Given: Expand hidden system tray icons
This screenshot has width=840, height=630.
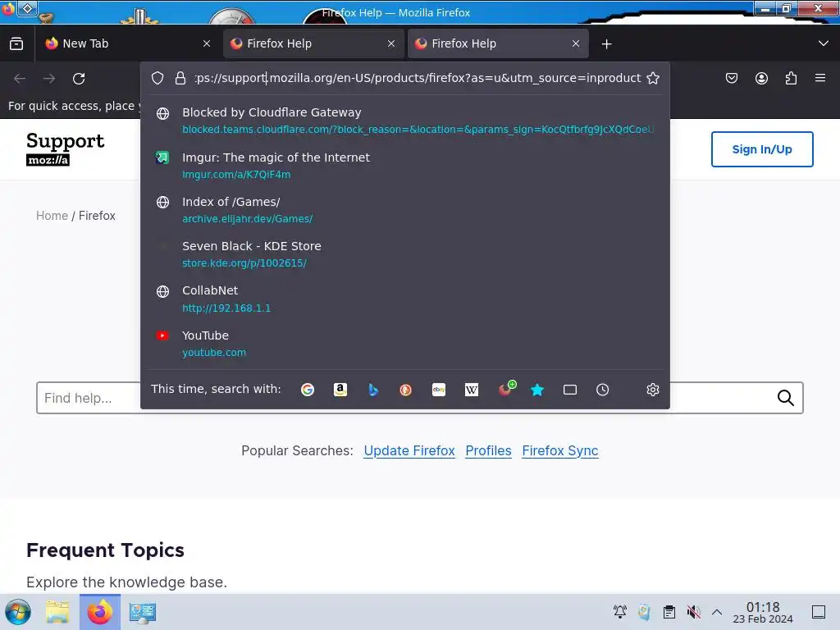Looking at the screenshot, I should tap(717, 612).
